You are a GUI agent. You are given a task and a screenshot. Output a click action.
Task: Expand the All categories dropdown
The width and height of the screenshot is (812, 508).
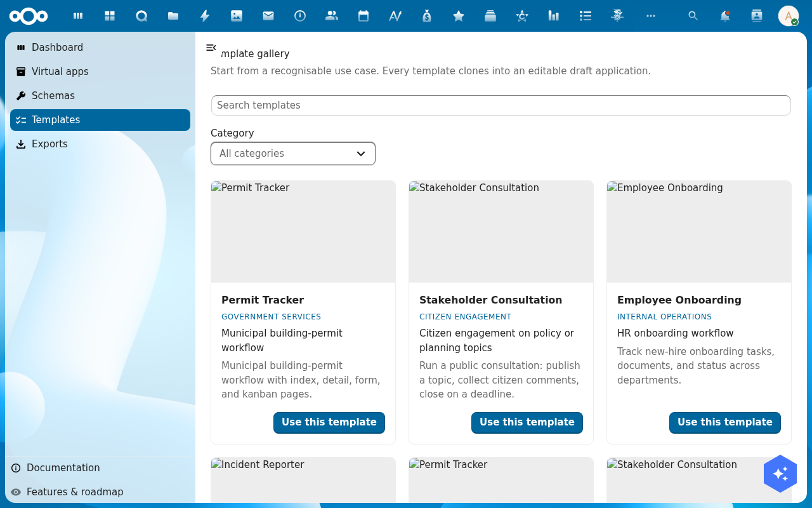pyautogui.click(x=293, y=154)
